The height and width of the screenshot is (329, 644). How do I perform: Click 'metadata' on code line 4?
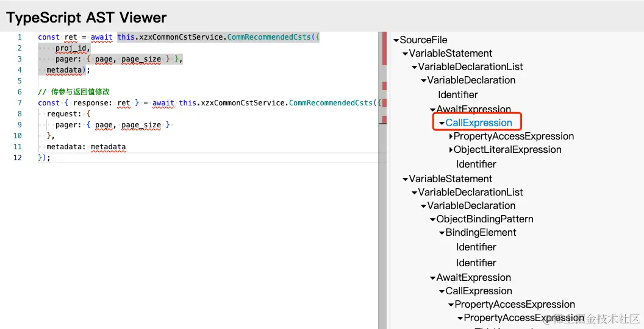pos(64,70)
